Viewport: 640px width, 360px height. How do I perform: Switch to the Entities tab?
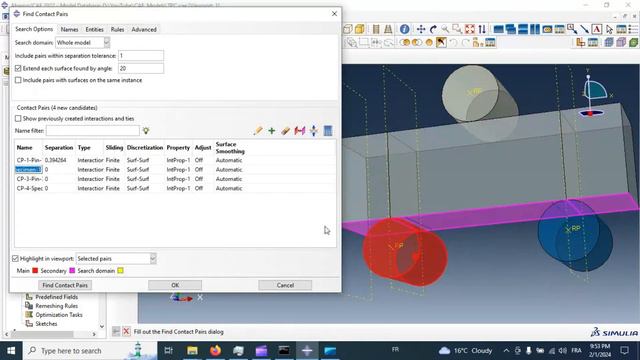coord(94,29)
